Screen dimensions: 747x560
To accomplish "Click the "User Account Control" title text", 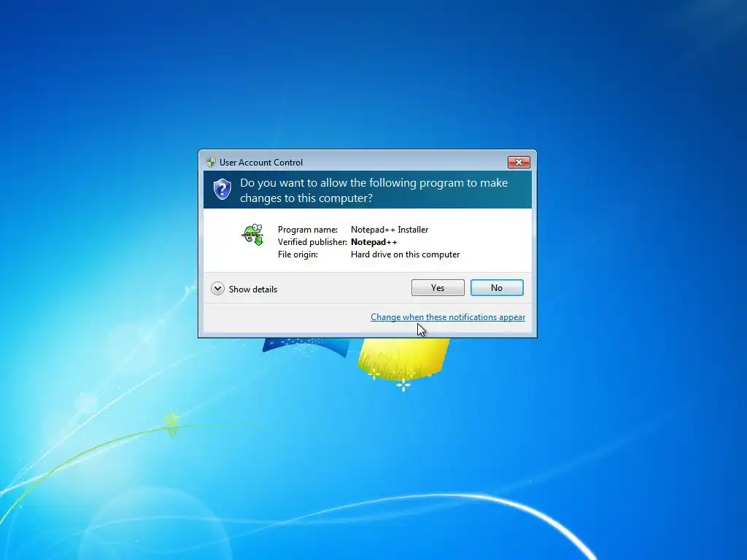I will pyautogui.click(x=261, y=163).
